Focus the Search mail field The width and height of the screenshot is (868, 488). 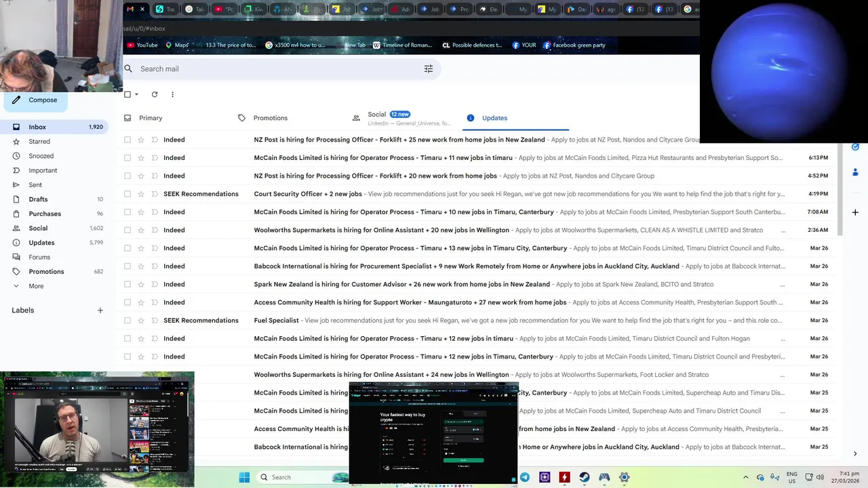pyautogui.click(x=278, y=68)
